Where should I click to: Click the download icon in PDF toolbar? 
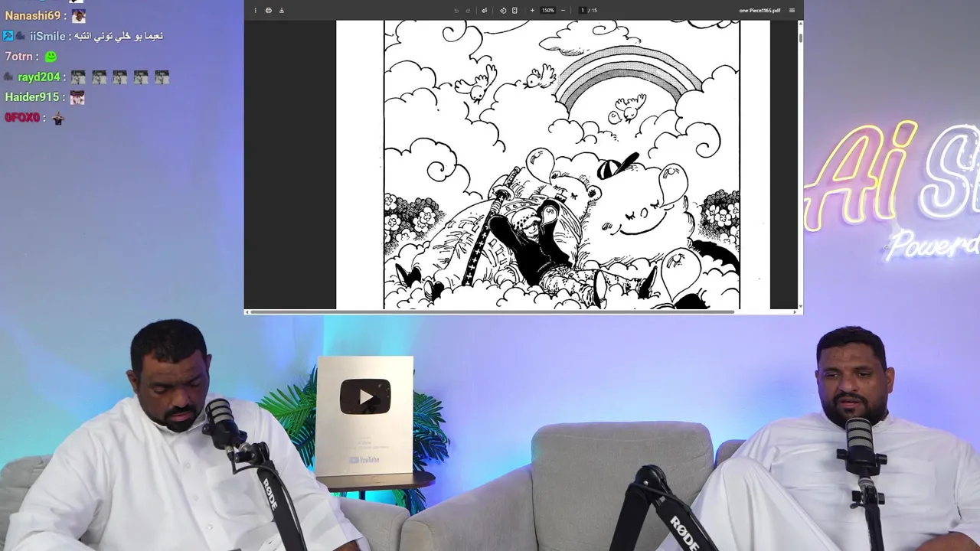point(281,10)
